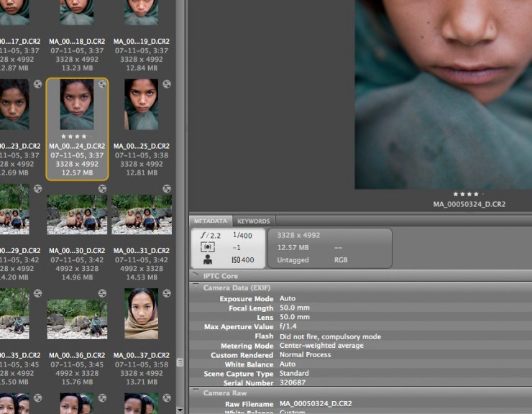Click the large preview image of the girl
532x414 pixels.
click(x=443, y=94)
